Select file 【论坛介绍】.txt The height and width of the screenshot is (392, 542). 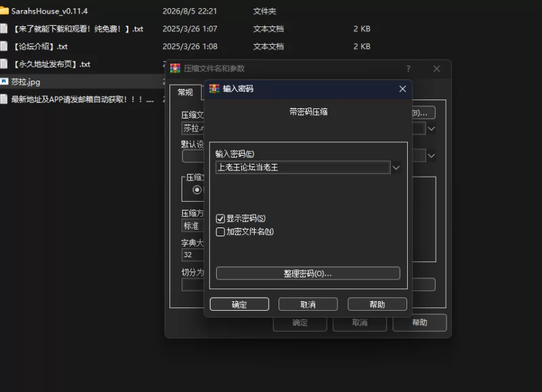[40, 46]
